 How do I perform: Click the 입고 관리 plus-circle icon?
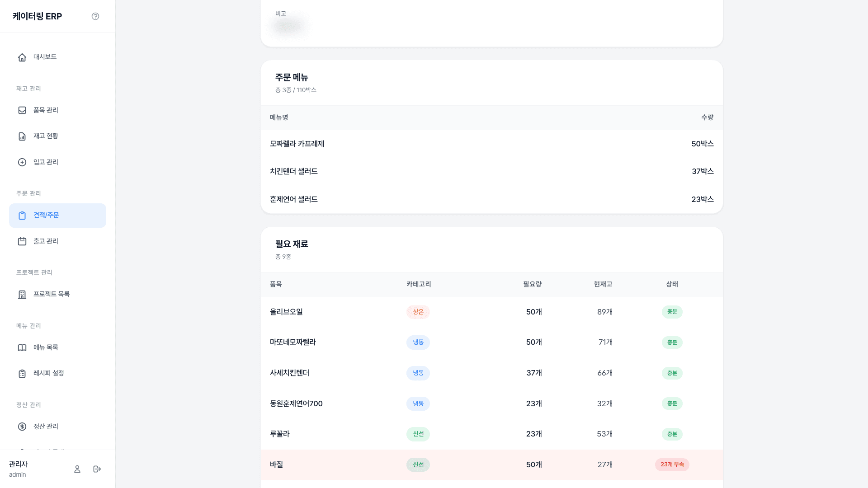coord(22,162)
